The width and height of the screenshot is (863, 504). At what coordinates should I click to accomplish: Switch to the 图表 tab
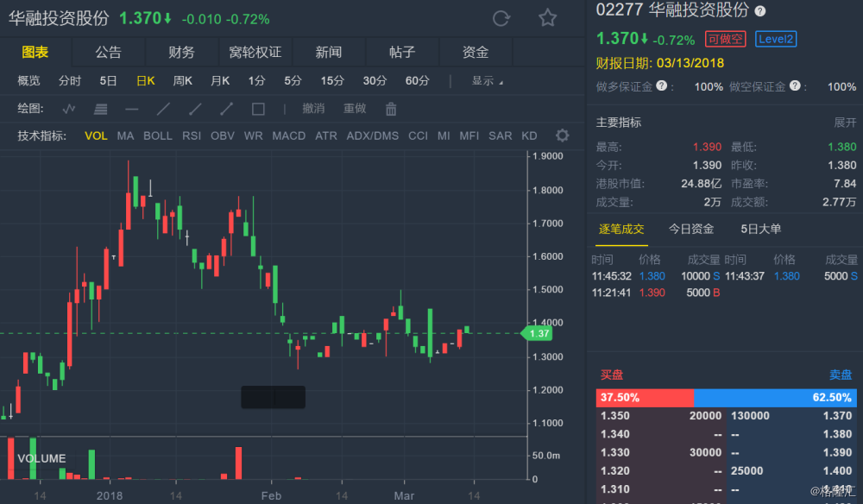point(35,53)
